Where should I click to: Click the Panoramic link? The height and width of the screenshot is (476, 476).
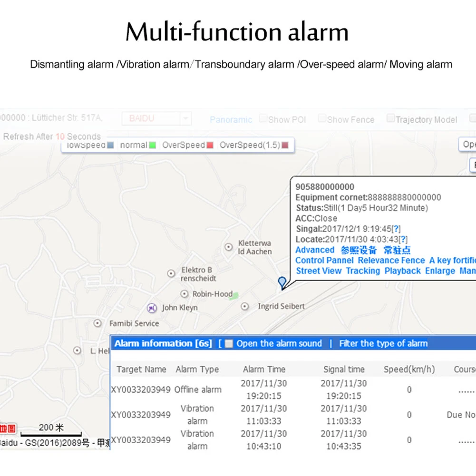pos(231,120)
